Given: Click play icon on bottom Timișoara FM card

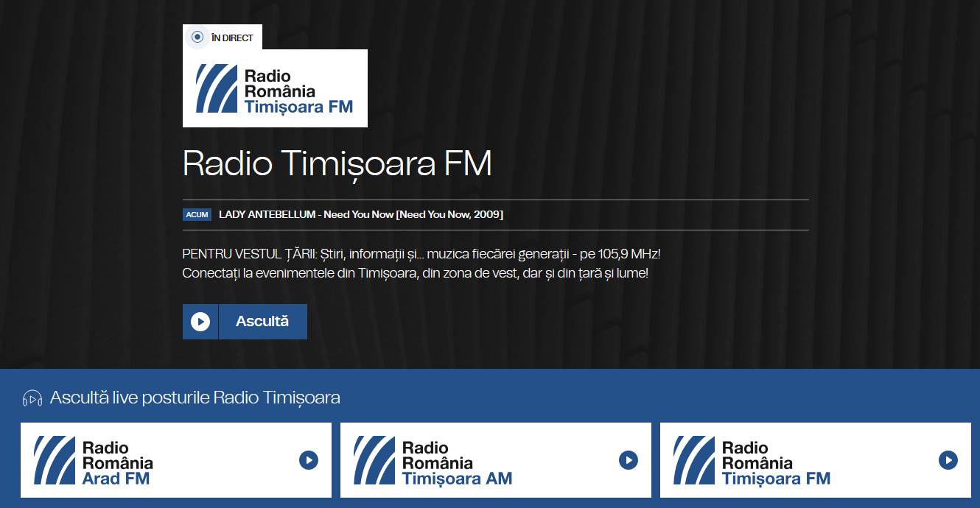Looking at the screenshot, I should [948, 460].
